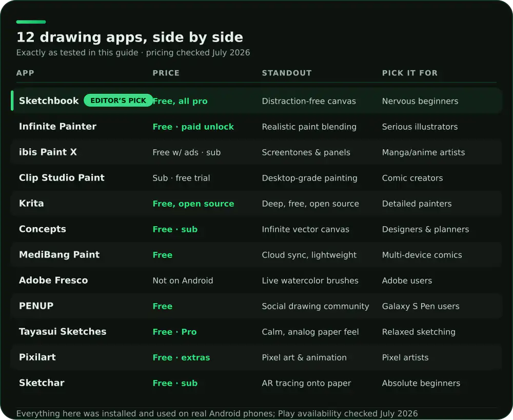Click the PICK IT FOR column header
Image resolution: width=513 pixels, height=420 pixels.
[x=409, y=73]
